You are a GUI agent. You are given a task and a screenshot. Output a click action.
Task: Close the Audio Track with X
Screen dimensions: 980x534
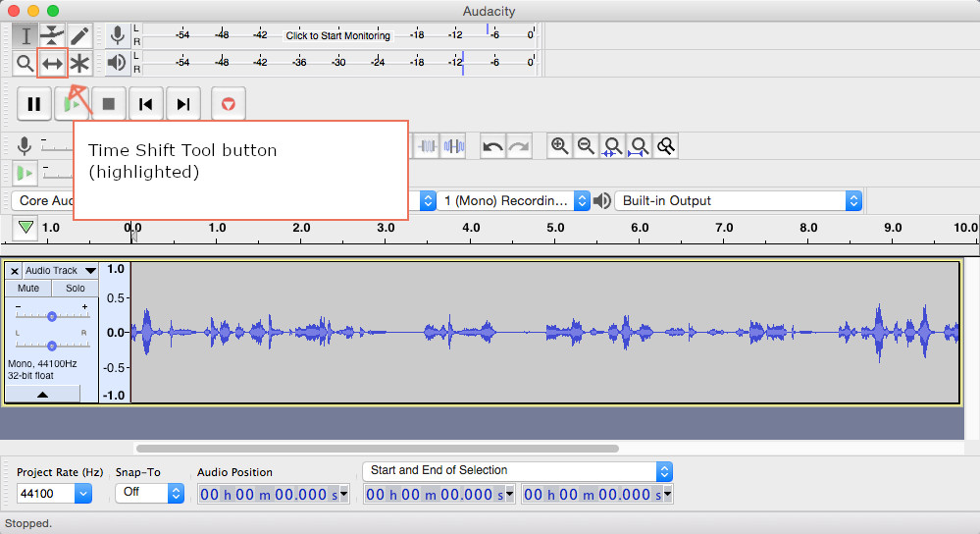tap(14, 271)
